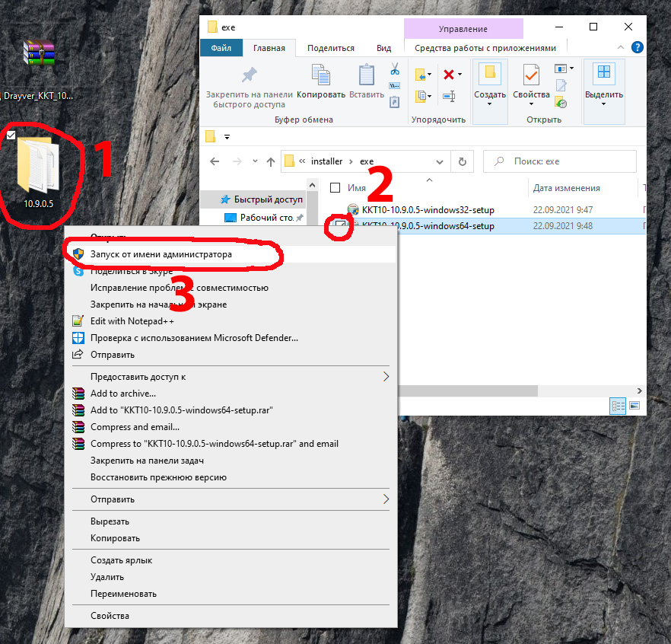The width and height of the screenshot is (671, 644).
Task: Click the scissors Cut icon
Action: tap(394, 69)
